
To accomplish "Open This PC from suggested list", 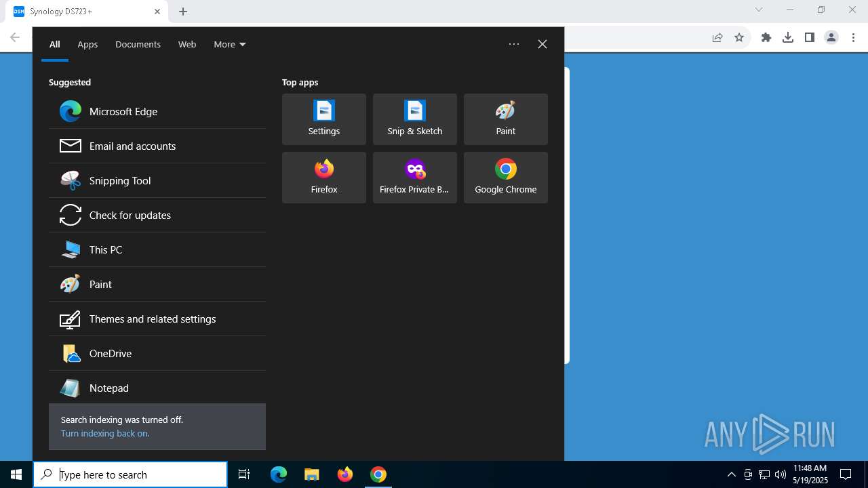I will pyautogui.click(x=157, y=249).
